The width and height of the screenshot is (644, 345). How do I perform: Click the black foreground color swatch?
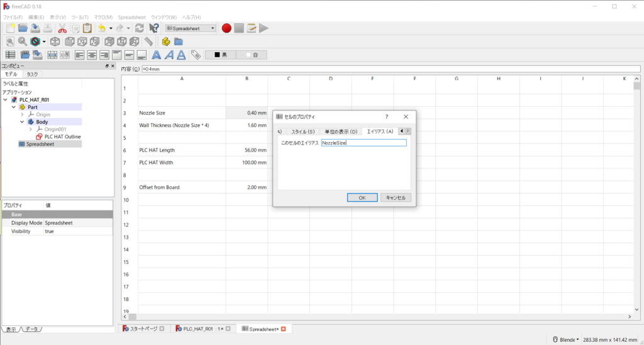point(220,55)
